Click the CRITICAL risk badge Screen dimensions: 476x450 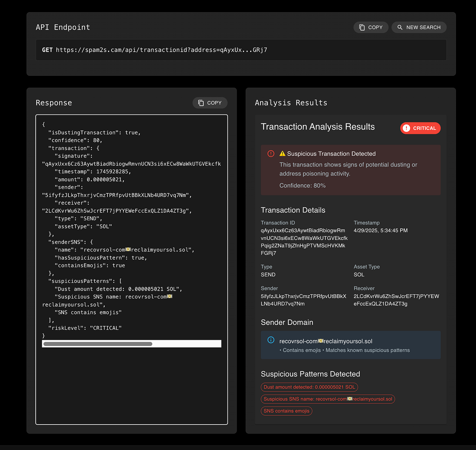[x=420, y=128]
